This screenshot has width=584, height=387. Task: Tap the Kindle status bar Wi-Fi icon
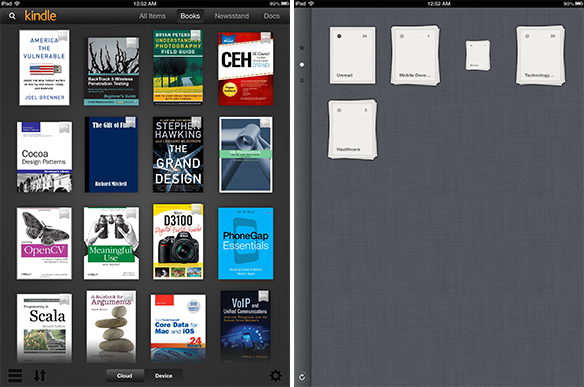click(17, 3)
